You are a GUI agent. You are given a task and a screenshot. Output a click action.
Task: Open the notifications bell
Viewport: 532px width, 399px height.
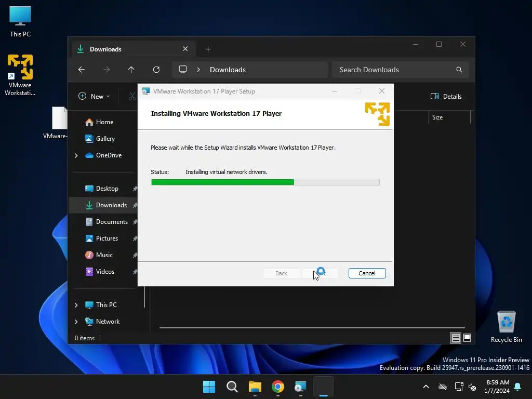click(518, 387)
